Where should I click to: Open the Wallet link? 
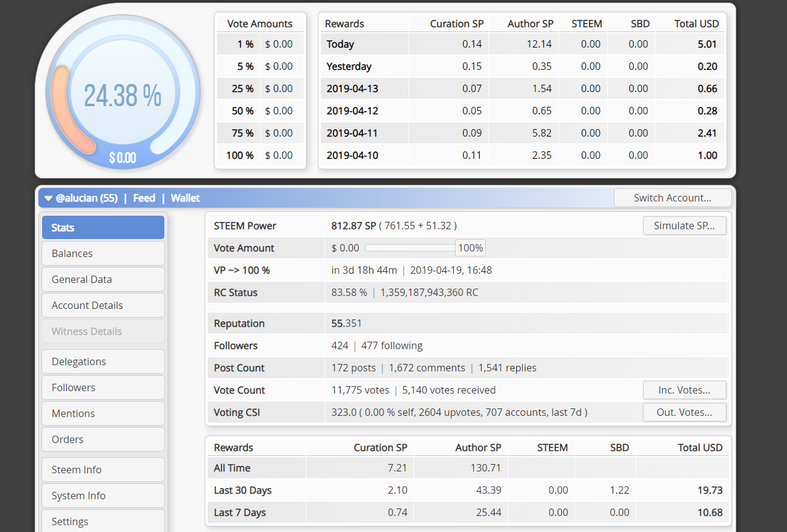(185, 198)
